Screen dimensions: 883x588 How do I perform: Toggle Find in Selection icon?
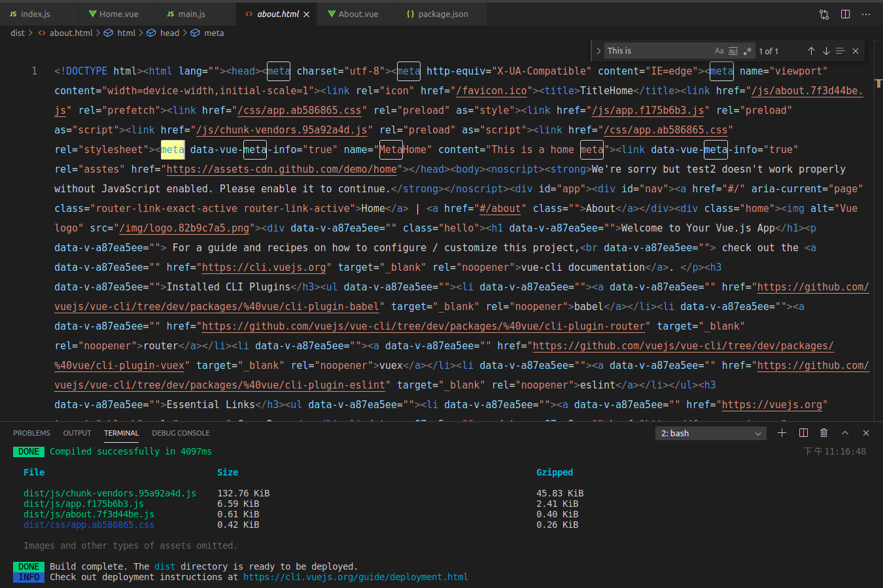[x=840, y=51]
